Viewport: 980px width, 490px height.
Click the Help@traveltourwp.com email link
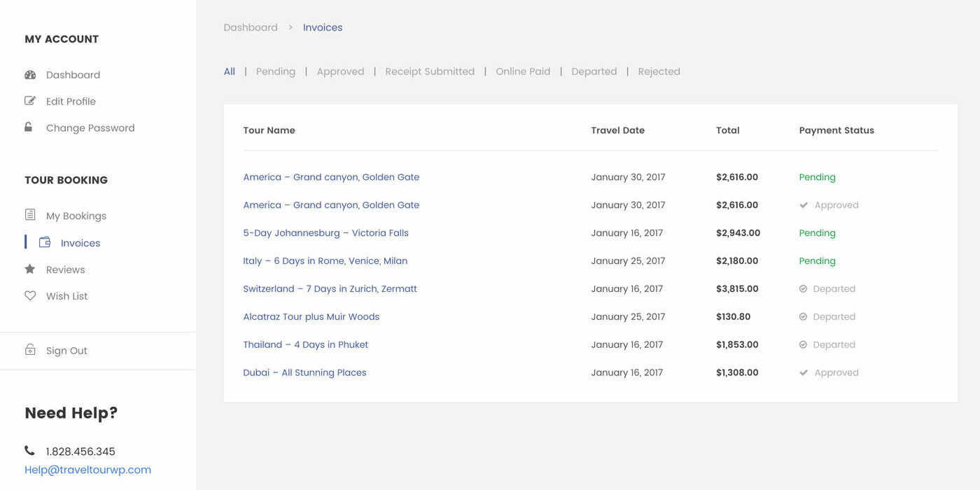[x=87, y=470]
